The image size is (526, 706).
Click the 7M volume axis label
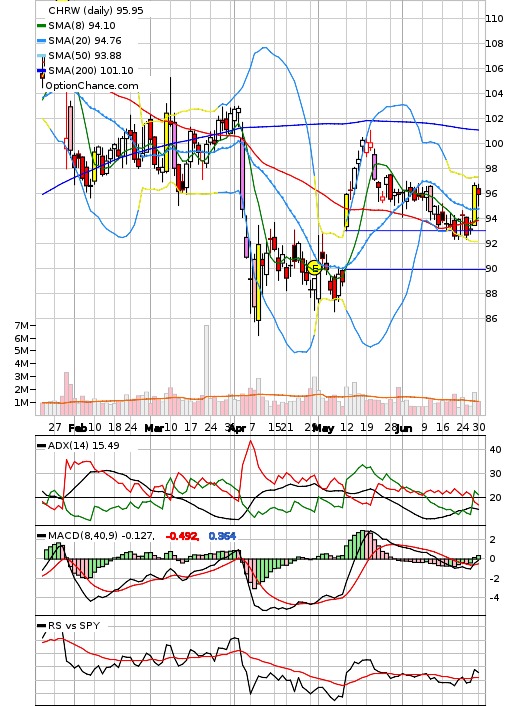(22, 325)
